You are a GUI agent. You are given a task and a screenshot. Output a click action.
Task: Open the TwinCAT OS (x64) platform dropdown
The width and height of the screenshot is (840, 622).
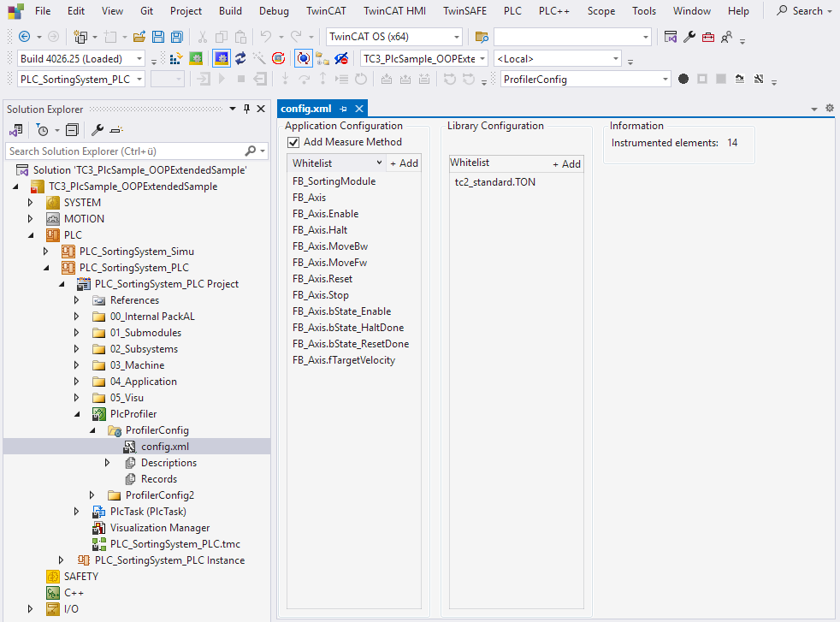[x=457, y=37]
